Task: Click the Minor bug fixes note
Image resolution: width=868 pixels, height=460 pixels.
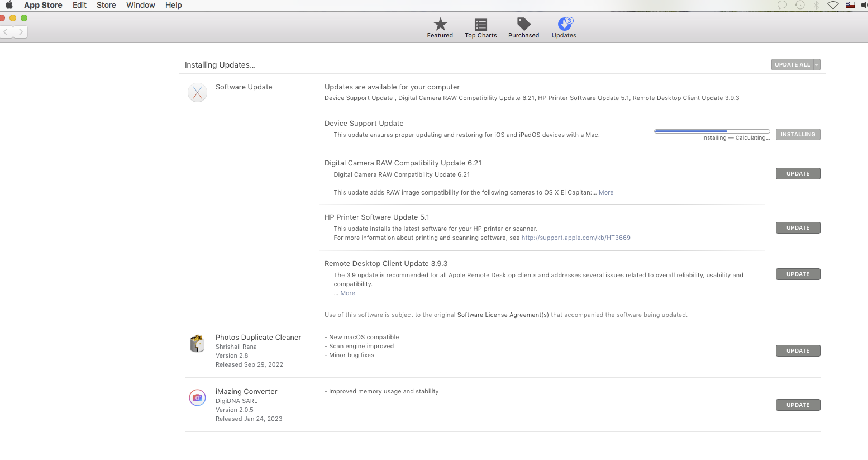Action: pyautogui.click(x=350, y=355)
